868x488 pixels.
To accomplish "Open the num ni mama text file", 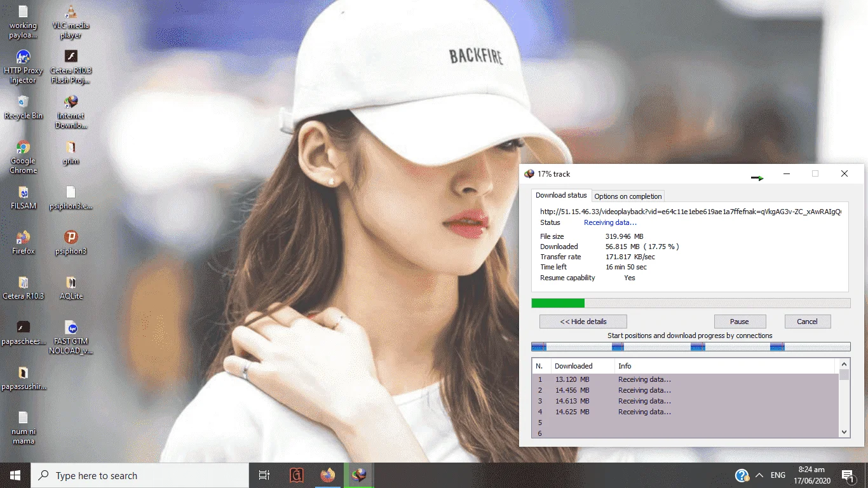I will pyautogui.click(x=23, y=428).
